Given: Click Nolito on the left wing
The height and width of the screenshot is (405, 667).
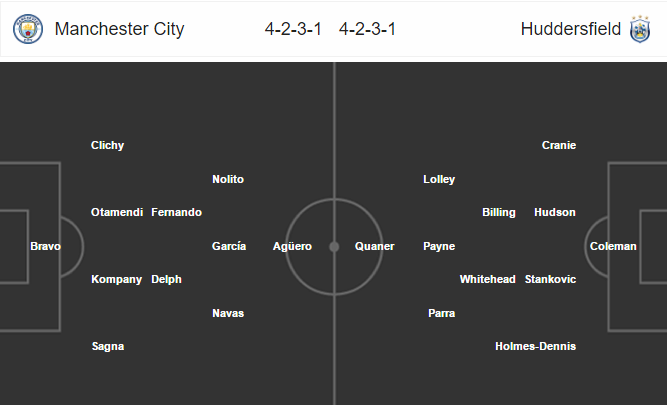Looking at the screenshot, I should click(228, 179).
